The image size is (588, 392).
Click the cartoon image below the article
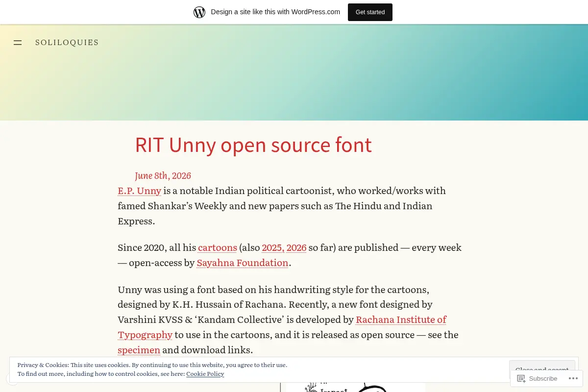355,387
